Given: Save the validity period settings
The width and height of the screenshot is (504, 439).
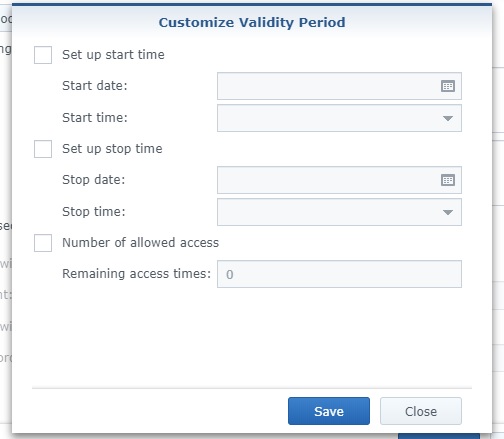Looking at the screenshot, I should tap(329, 411).
